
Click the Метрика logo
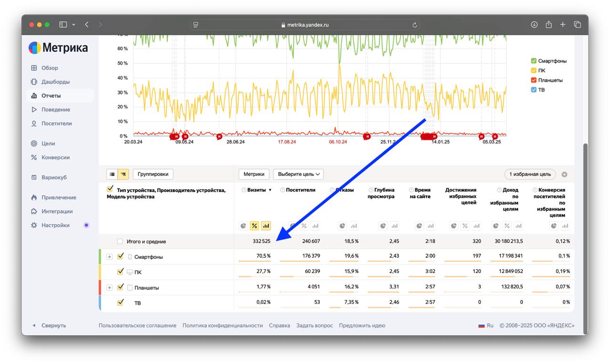[x=58, y=48]
